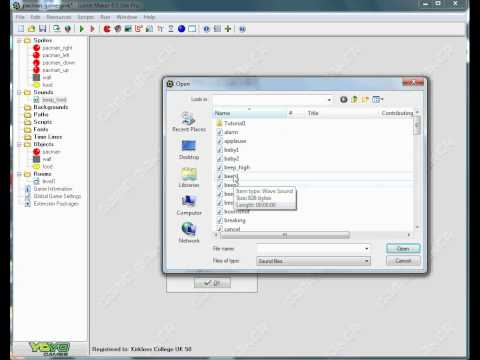The image size is (480, 360).
Task: Click the Open button in dialog
Action: click(x=403, y=249)
